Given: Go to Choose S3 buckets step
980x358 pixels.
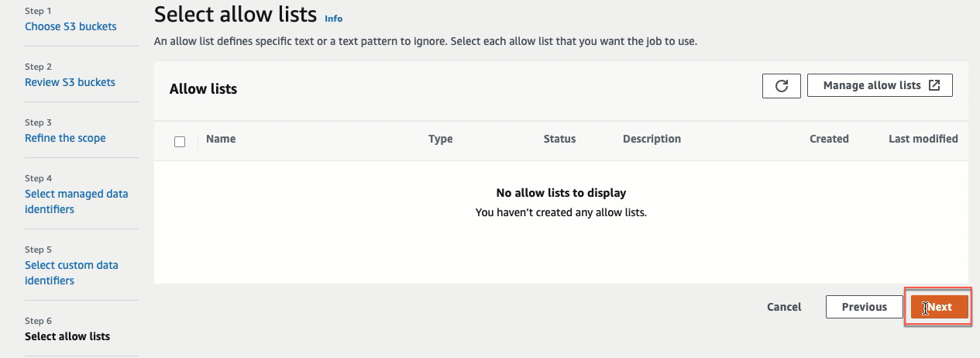Looking at the screenshot, I should coord(70,26).
